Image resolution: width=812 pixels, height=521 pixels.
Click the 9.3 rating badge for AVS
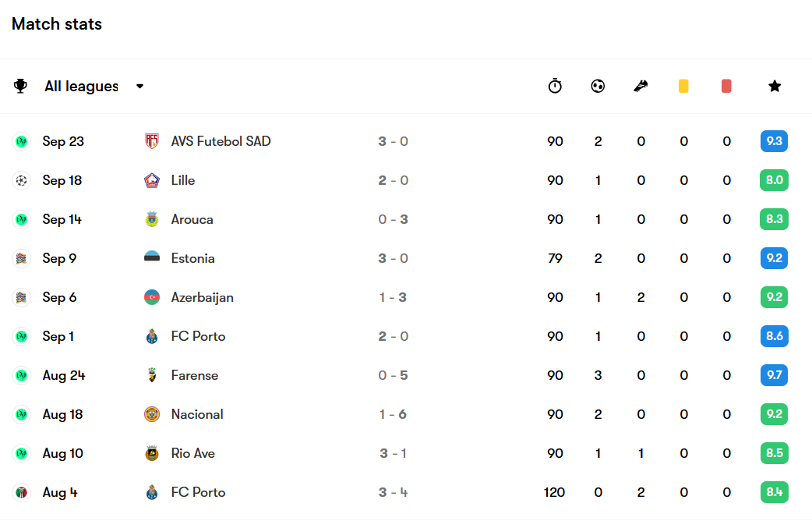click(x=774, y=141)
